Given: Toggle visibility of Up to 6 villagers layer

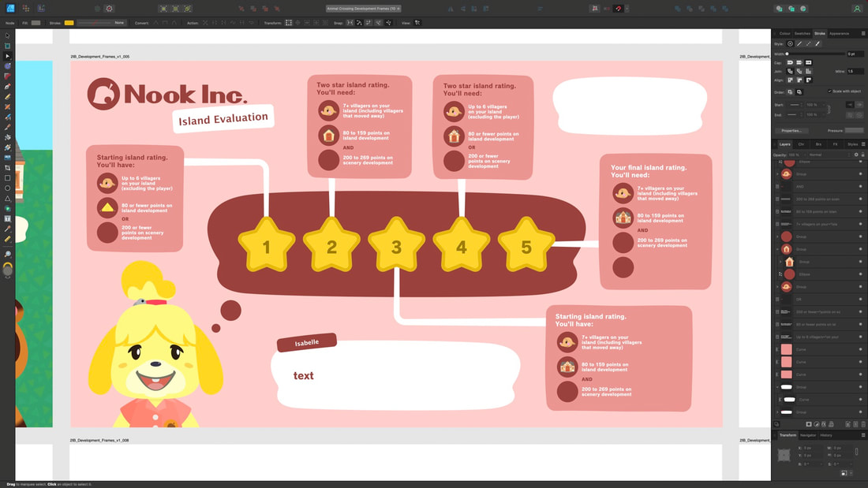Looking at the screenshot, I should tap(860, 337).
